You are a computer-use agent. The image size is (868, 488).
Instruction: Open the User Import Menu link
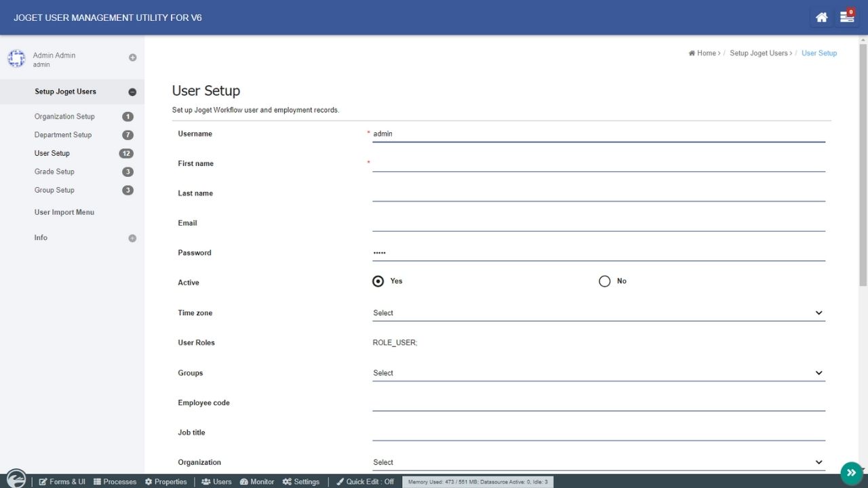coord(64,213)
